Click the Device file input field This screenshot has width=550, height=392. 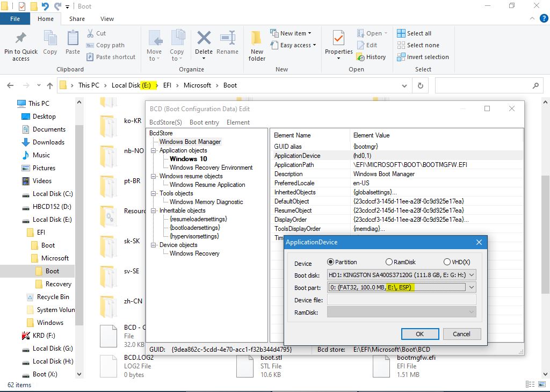[401, 300]
